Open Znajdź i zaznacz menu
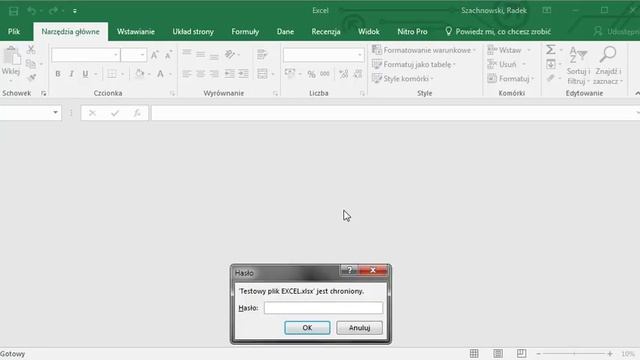Image resolution: width=640 pixels, height=360 pixels. point(608,65)
